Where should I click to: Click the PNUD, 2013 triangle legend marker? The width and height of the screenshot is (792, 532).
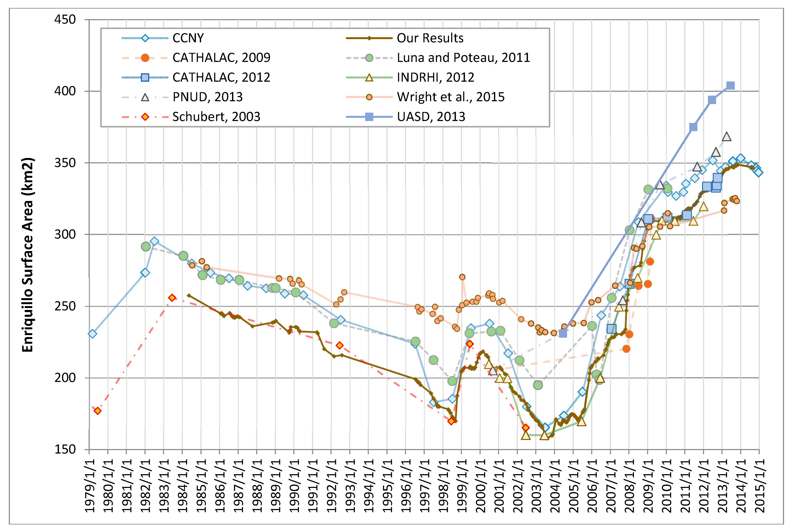tap(145, 97)
